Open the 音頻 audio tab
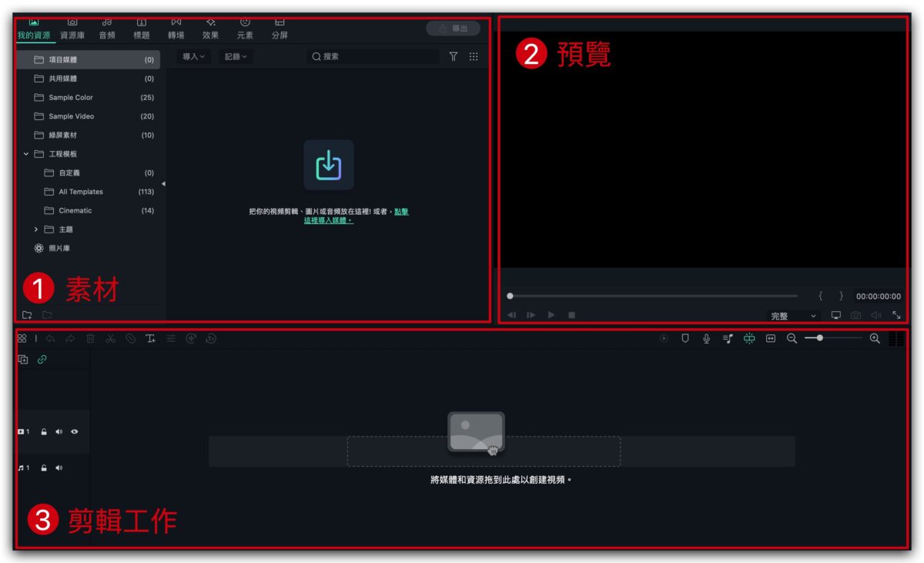Image resolution: width=924 pixels, height=563 pixels. 107,30
